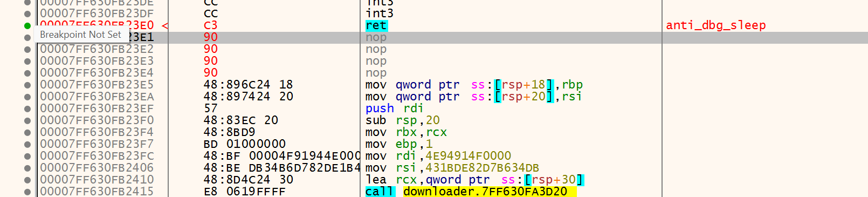This screenshot has width=868, height=197.
Task: Set a breakpoint dot at 00007FF630FB23E2
Action: click(x=27, y=49)
